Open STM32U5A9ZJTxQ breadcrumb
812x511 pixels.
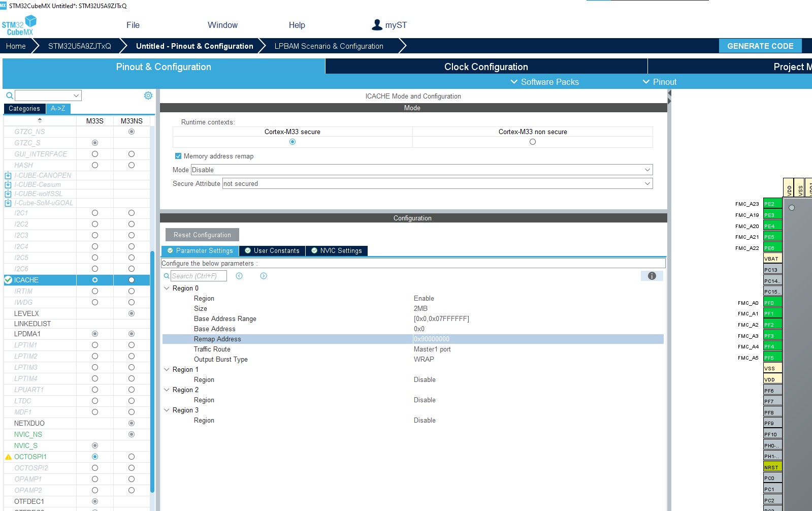(x=80, y=46)
